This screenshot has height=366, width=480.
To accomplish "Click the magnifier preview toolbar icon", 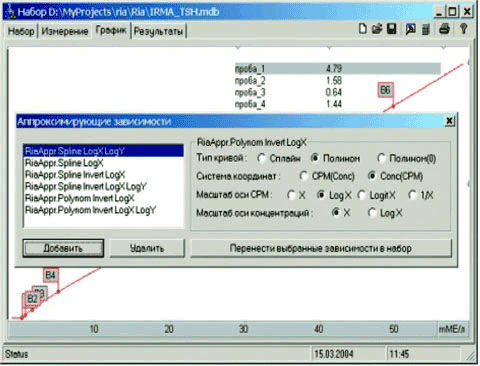I will pos(411,29).
